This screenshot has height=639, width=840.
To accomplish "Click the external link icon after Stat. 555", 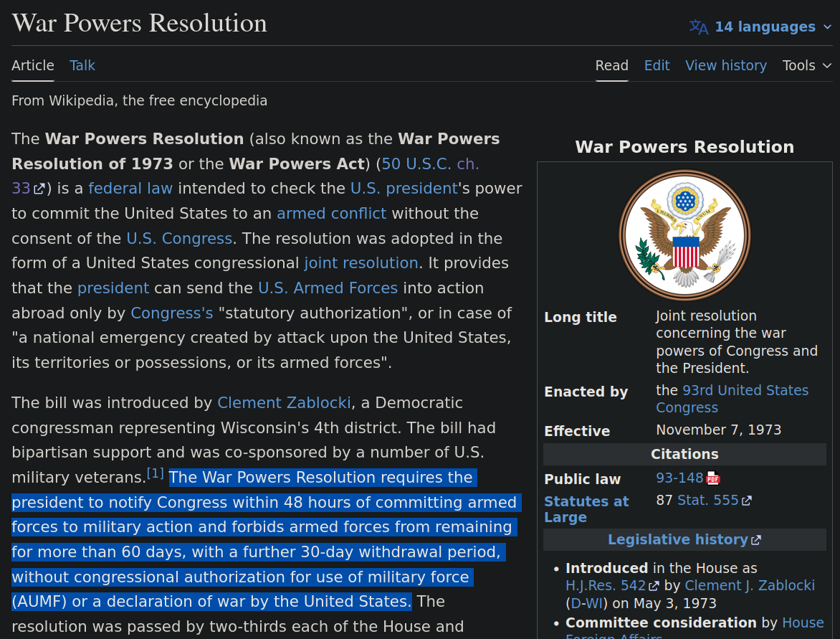I will pyautogui.click(x=747, y=501).
